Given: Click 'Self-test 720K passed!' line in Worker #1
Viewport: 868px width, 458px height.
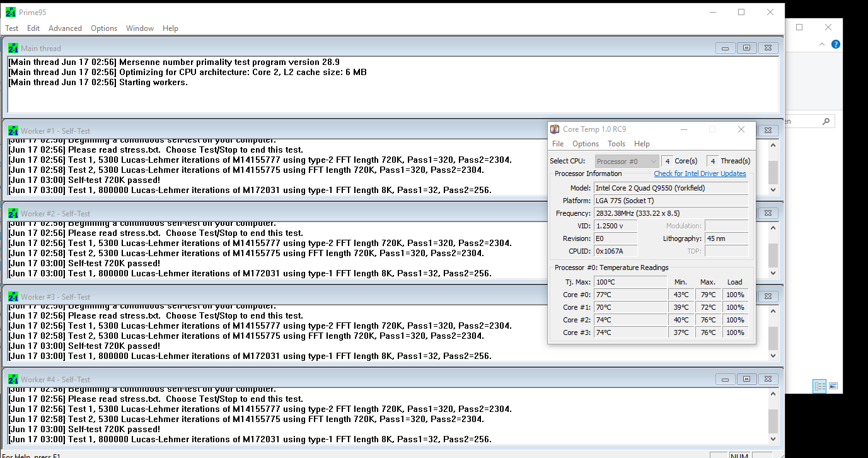Looking at the screenshot, I should (x=84, y=180).
